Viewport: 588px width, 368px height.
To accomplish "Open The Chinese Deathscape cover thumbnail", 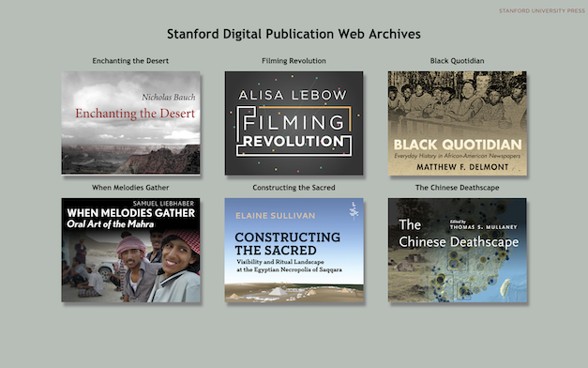I will (457, 250).
